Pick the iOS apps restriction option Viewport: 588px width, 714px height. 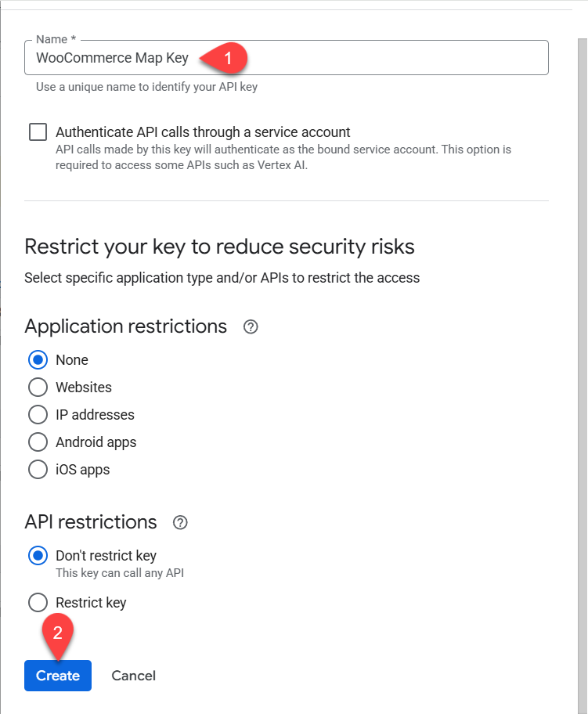(x=38, y=470)
